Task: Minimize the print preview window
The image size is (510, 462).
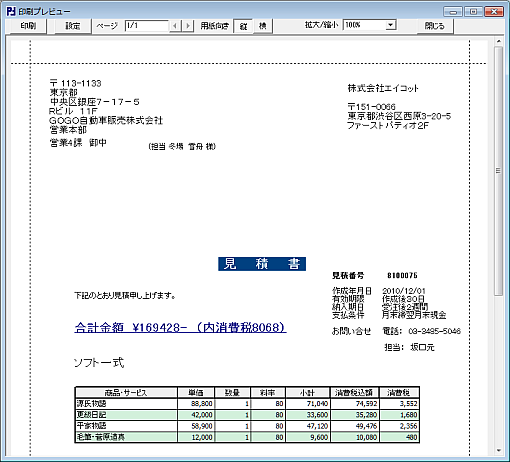Action: (x=453, y=12)
